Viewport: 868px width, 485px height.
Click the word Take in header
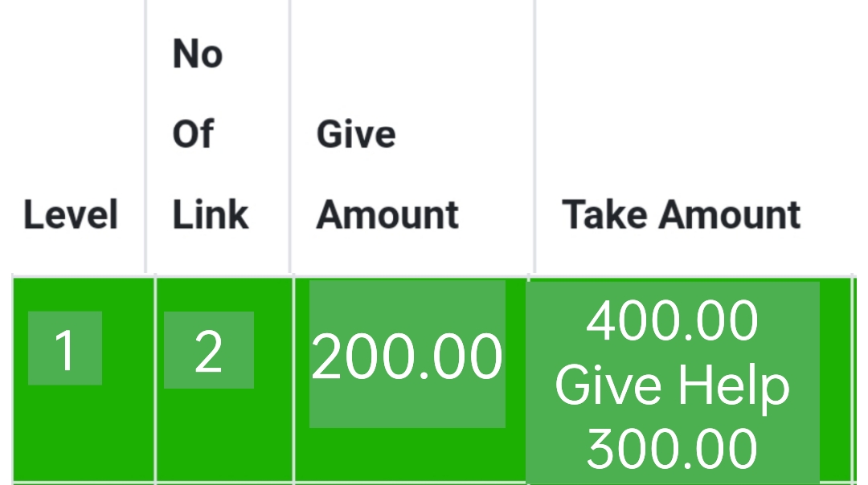tap(604, 214)
